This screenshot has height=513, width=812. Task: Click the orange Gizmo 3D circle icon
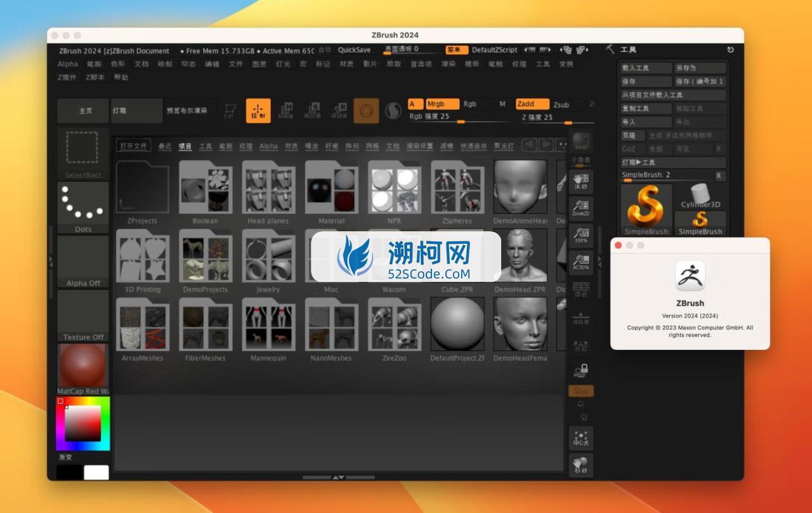(x=366, y=110)
